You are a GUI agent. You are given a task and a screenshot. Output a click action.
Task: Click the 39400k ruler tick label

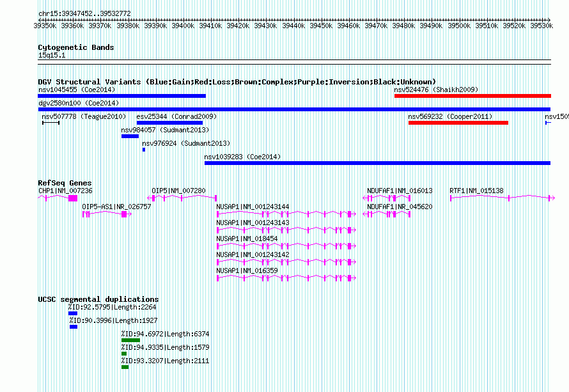point(183,26)
